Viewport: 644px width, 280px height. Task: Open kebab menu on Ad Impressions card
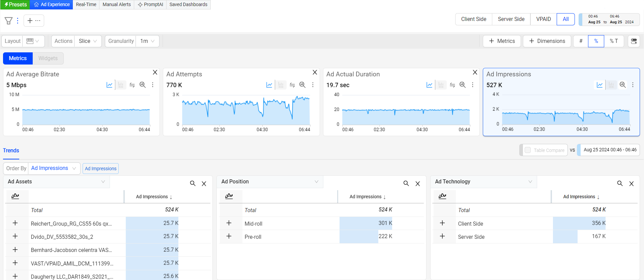(x=633, y=85)
